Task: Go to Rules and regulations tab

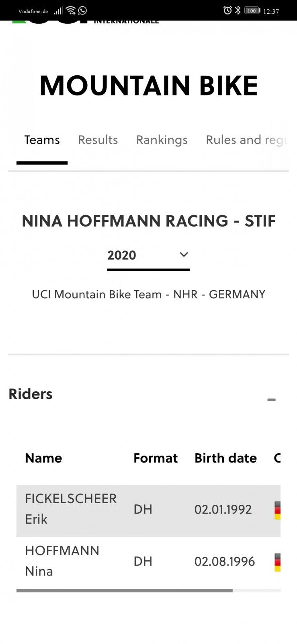Action: pyautogui.click(x=246, y=140)
